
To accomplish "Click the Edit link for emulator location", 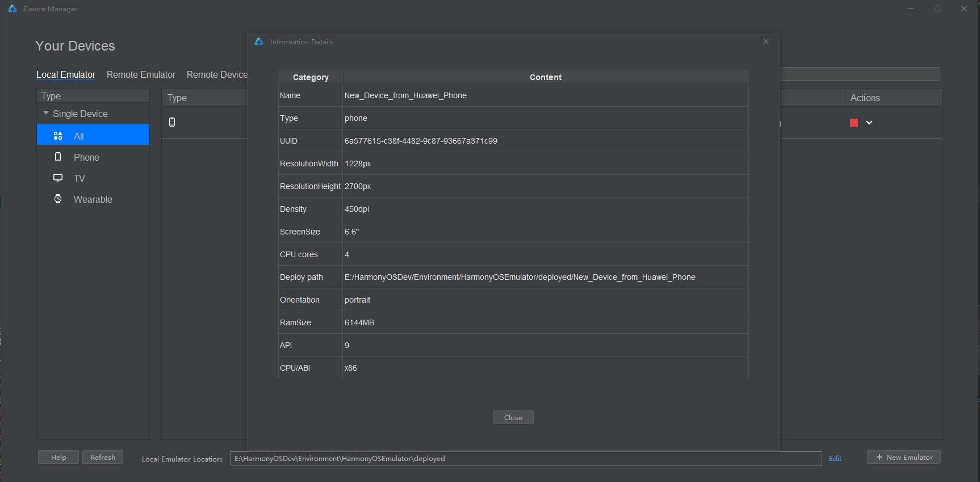I will tap(835, 459).
